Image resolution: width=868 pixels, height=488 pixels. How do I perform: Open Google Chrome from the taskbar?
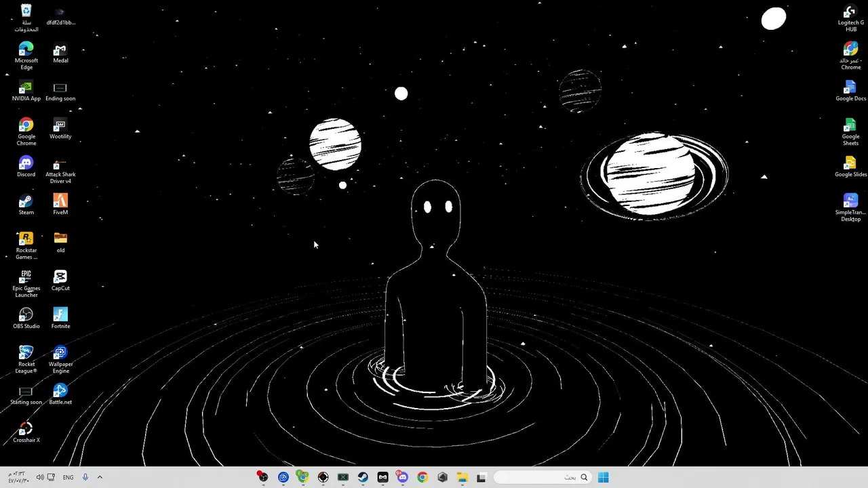tap(422, 477)
